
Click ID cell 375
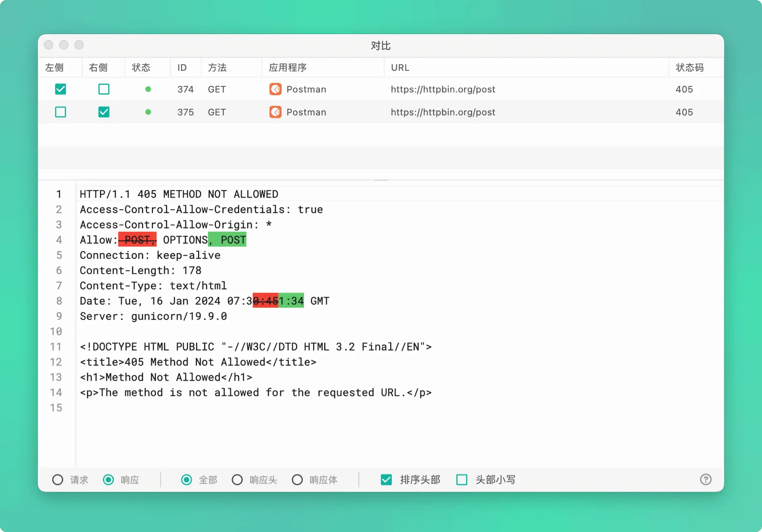185,112
